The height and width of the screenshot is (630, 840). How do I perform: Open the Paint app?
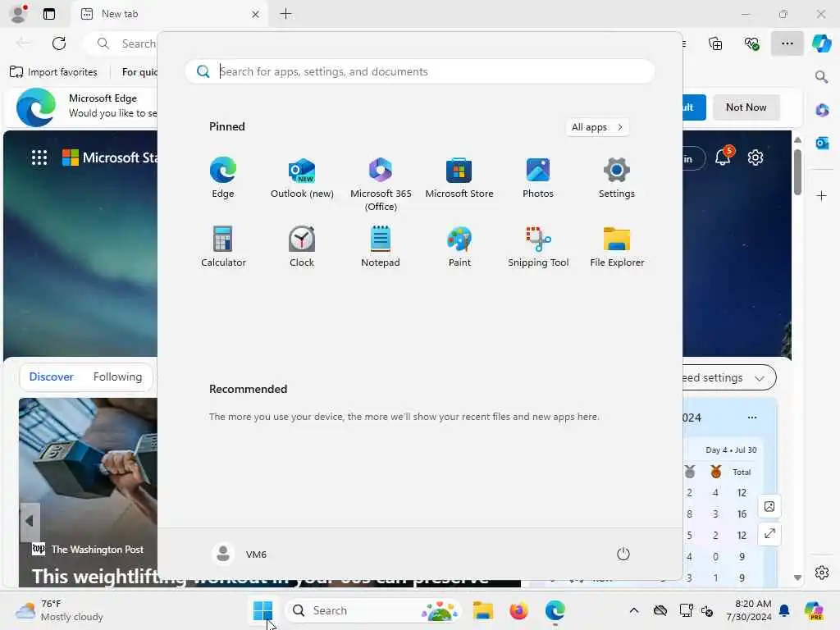click(459, 246)
